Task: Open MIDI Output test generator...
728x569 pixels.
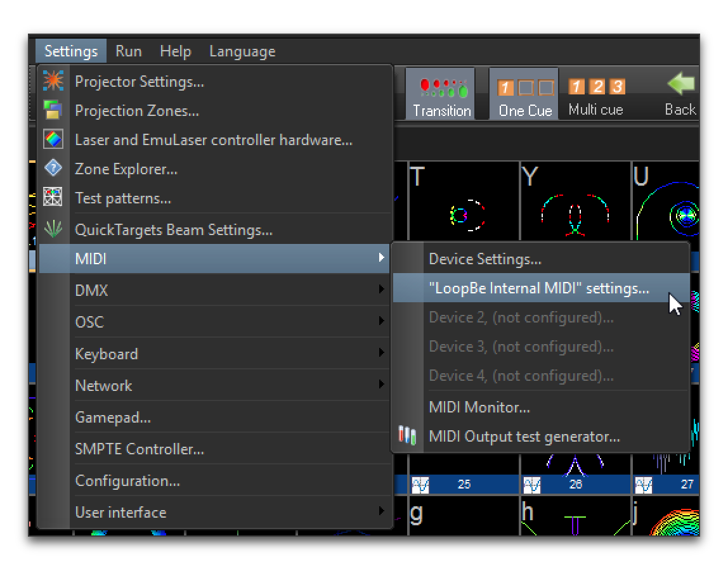Action: pyautogui.click(x=541, y=437)
